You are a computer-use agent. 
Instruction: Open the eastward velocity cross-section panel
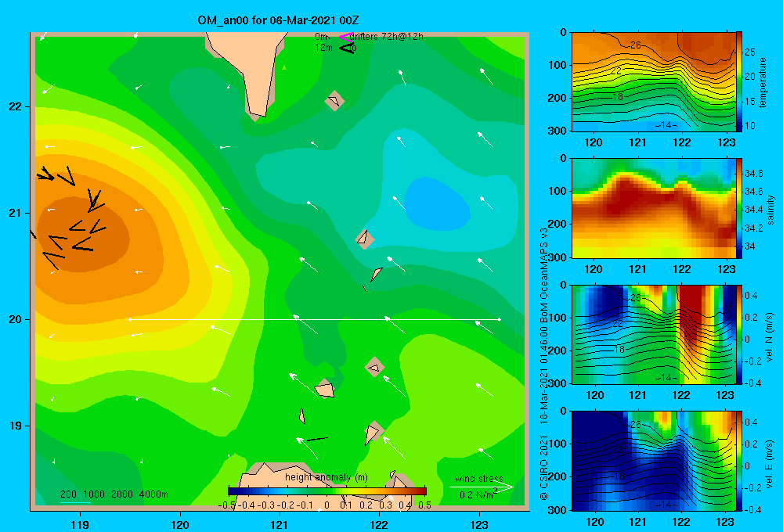(x=654, y=461)
